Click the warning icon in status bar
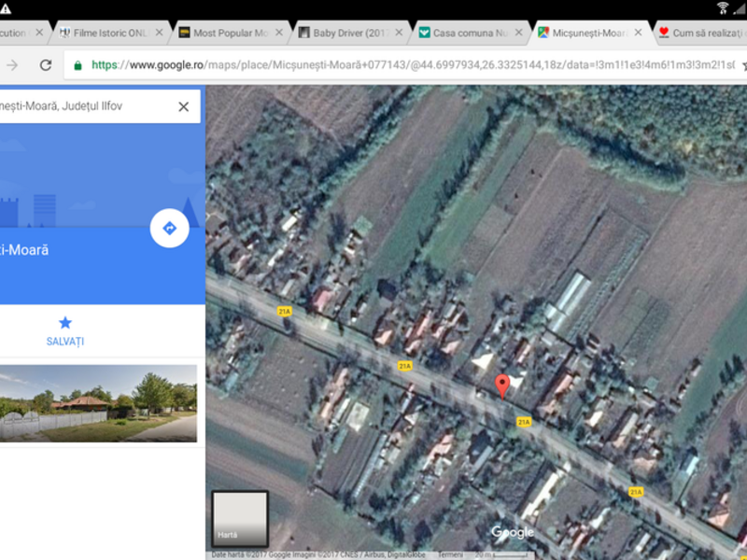 click(x=7, y=8)
